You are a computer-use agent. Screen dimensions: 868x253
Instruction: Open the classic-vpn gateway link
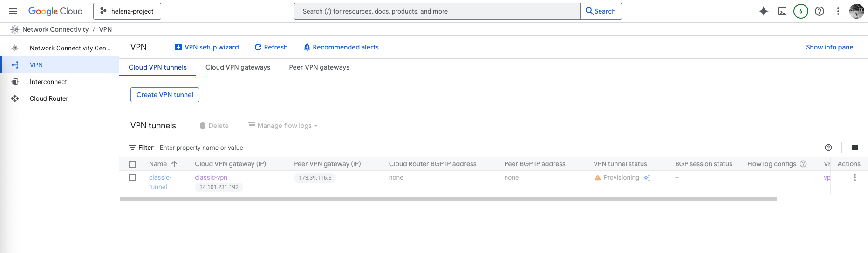click(211, 178)
